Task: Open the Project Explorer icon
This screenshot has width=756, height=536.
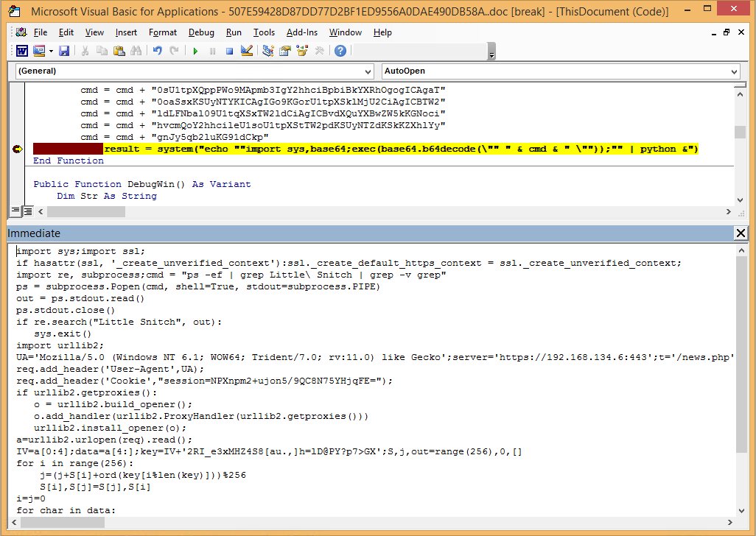Action: tap(268, 51)
